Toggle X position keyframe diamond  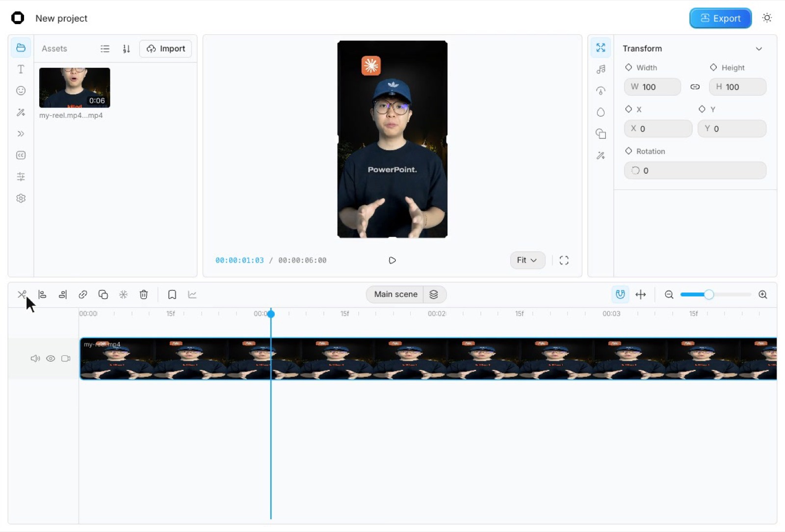pyautogui.click(x=628, y=109)
